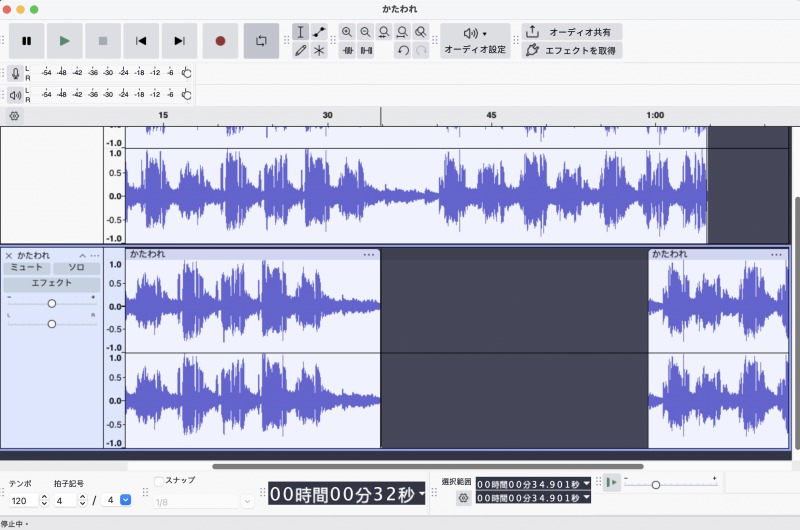Screen dimensions: 800x530
Task: Click the オーディオ共有 share audio button
Action: point(571,32)
